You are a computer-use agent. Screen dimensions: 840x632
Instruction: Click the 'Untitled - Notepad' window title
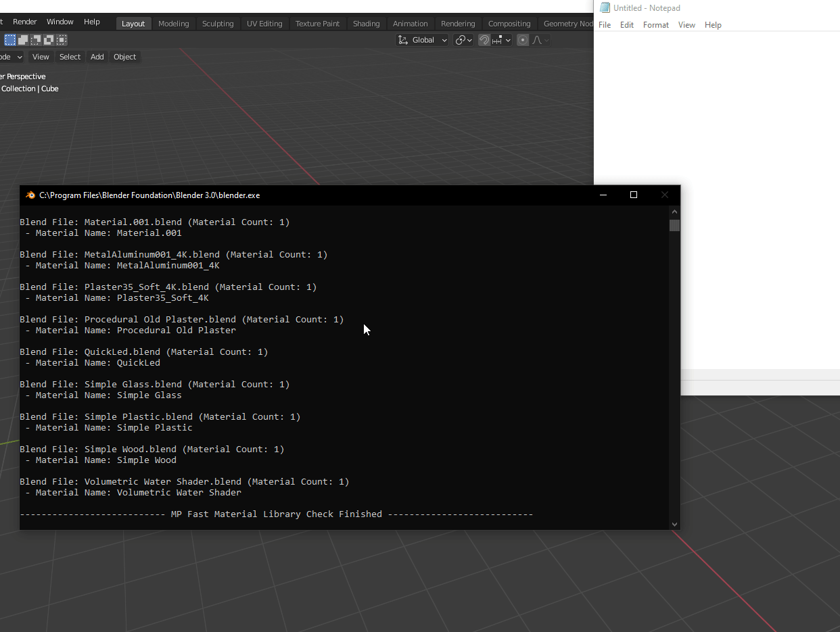pyautogui.click(x=647, y=8)
